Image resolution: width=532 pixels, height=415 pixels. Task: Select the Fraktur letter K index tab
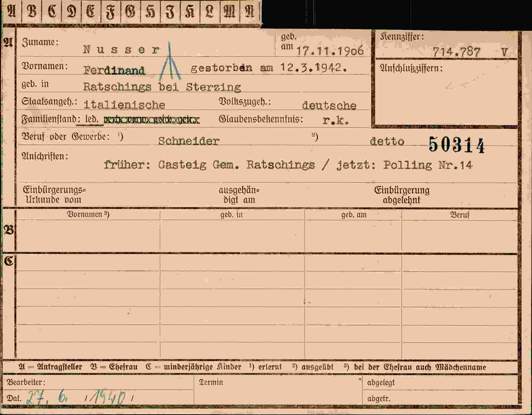190,11
